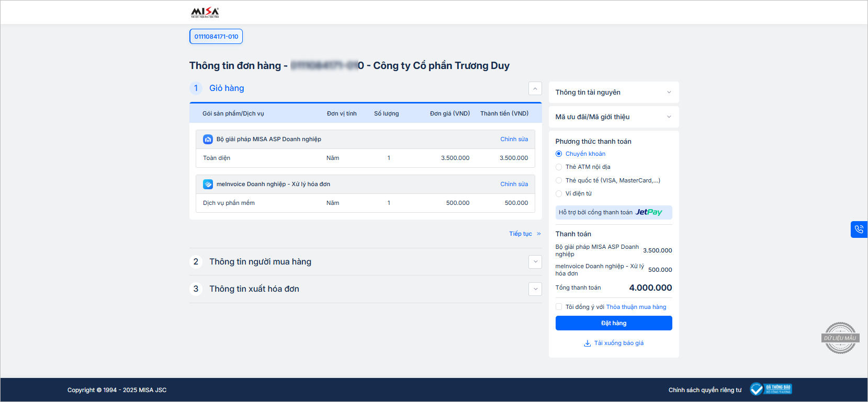Image resolution: width=868 pixels, height=402 pixels.
Task: Open Chính sách quyền riêng tư link
Action: click(x=705, y=390)
